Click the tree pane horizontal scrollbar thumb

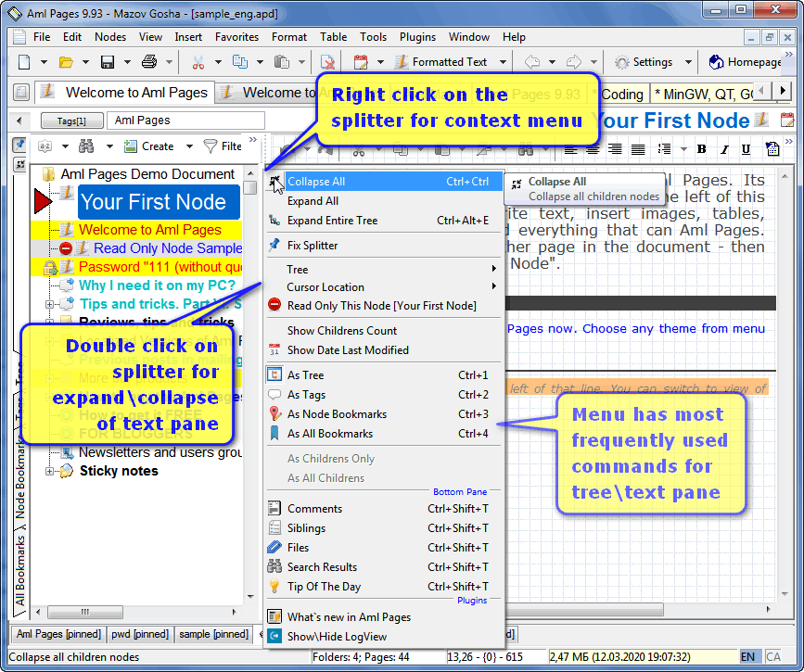(85, 612)
